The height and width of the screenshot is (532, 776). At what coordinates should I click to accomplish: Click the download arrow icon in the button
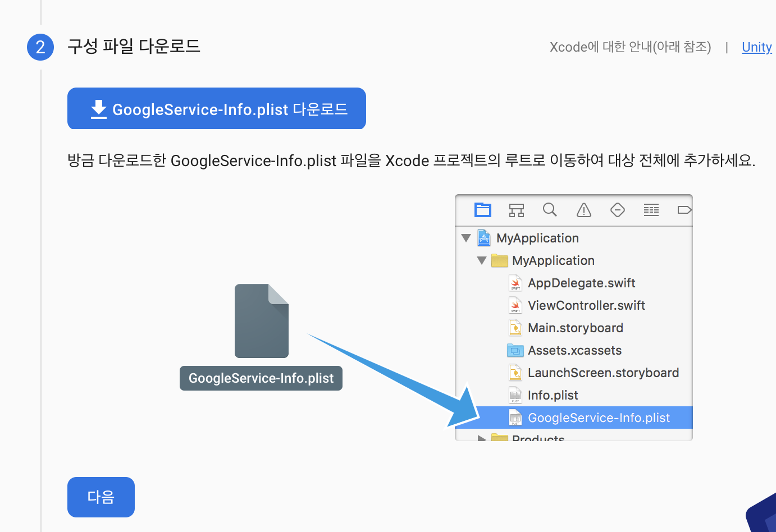[x=99, y=109]
